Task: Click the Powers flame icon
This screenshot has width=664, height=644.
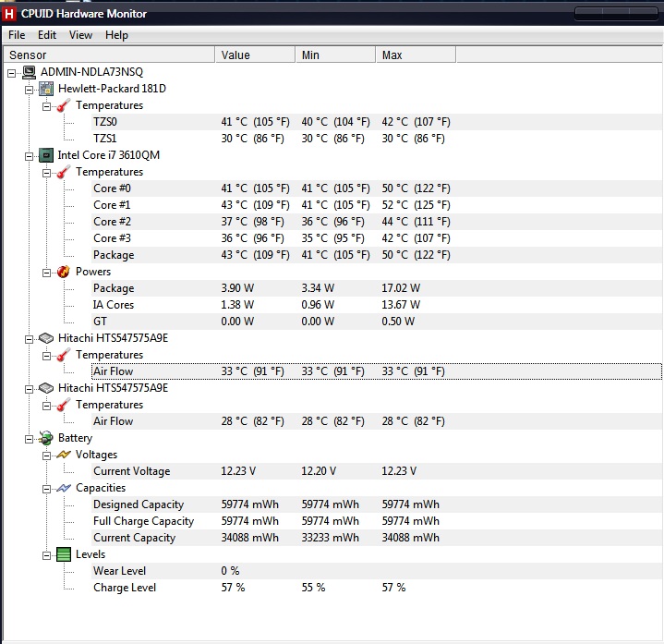Action: tap(64, 272)
